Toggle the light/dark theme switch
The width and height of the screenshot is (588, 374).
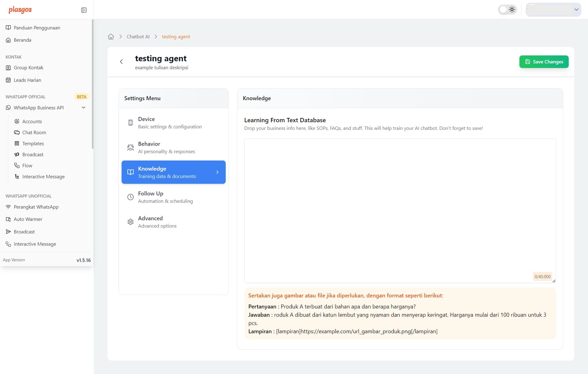tap(507, 9)
